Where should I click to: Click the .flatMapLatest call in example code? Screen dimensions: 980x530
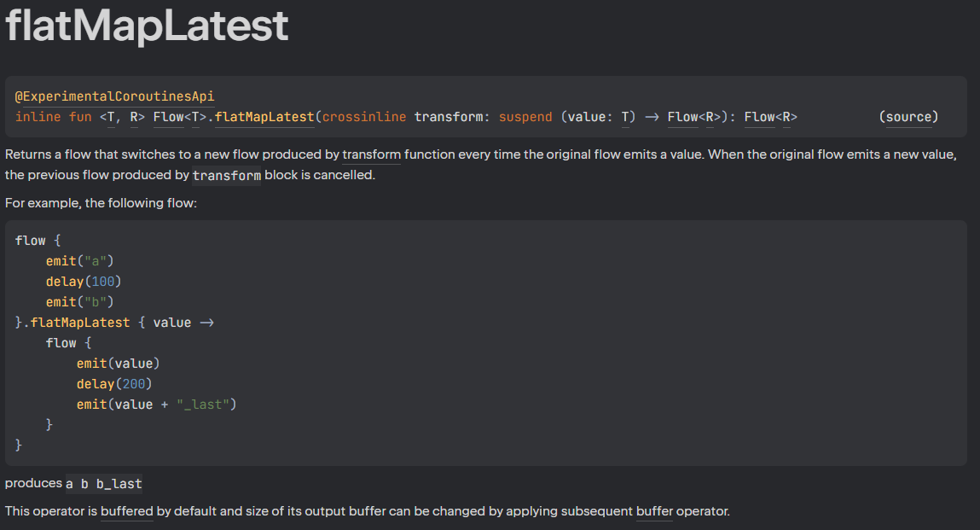tap(80, 323)
